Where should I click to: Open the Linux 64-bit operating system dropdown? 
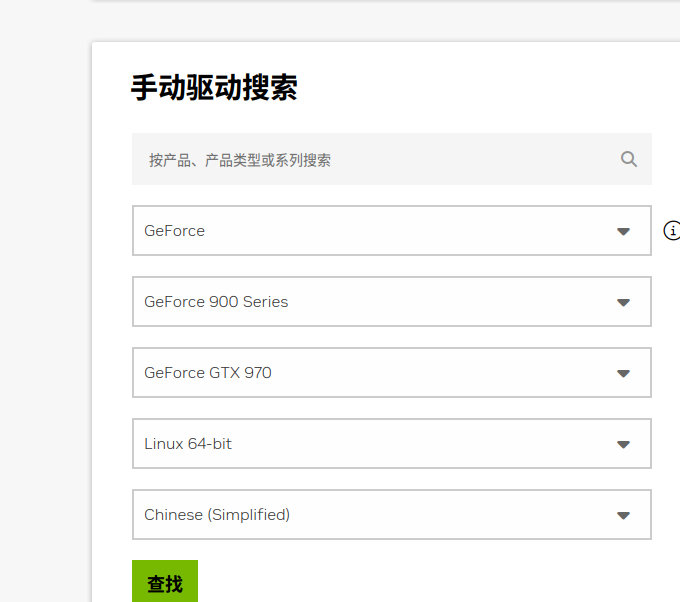point(392,444)
